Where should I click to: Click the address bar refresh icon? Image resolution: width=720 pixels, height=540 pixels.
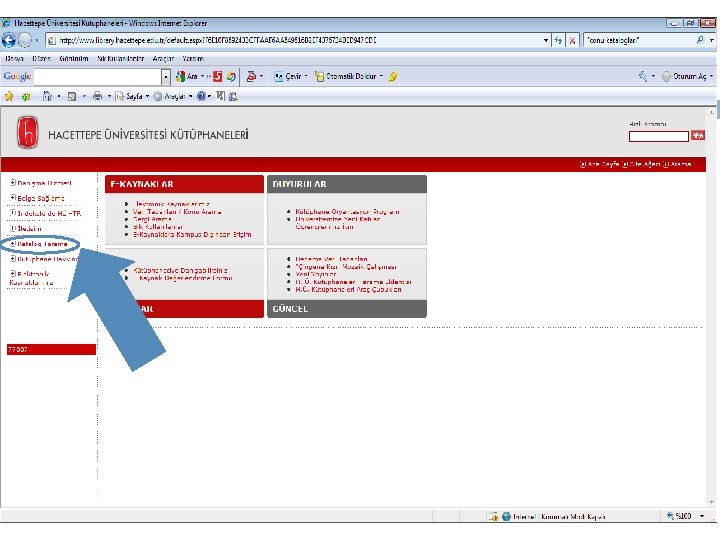point(558,40)
